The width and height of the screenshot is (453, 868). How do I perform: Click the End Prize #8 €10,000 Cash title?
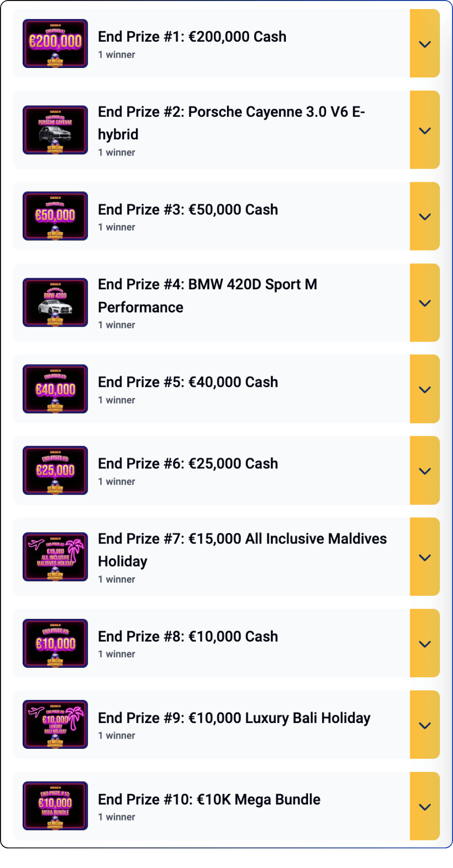click(x=188, y=637)
